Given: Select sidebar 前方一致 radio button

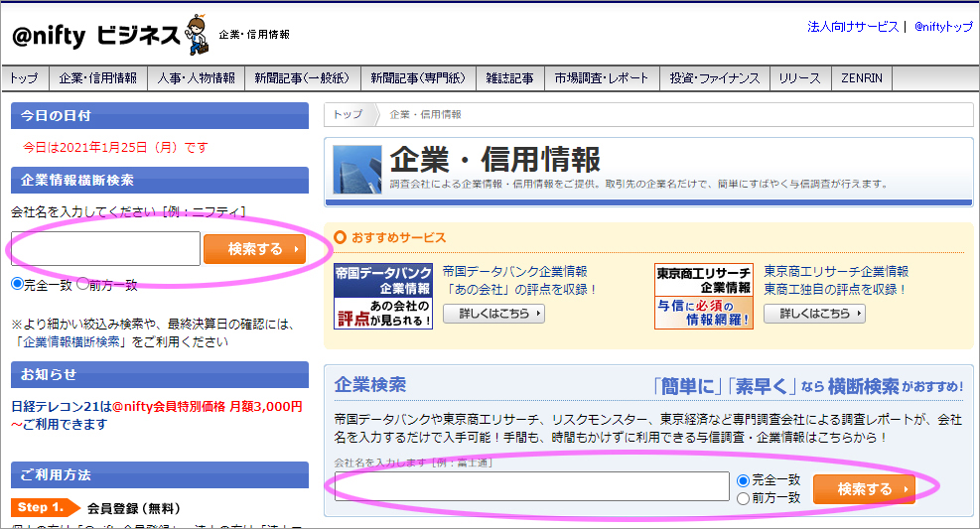Looking at the screenshot, I should pyautogui.click(x=82, y=284).
